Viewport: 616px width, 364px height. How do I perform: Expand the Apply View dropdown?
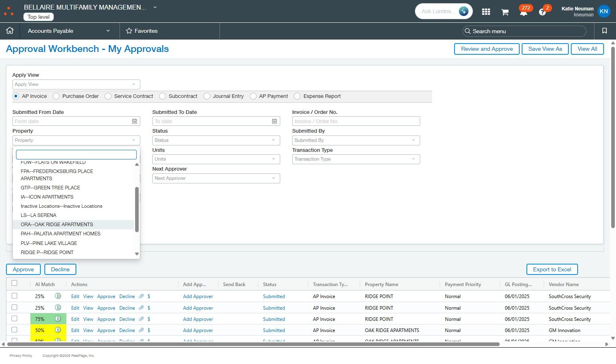tap(76, 84)
